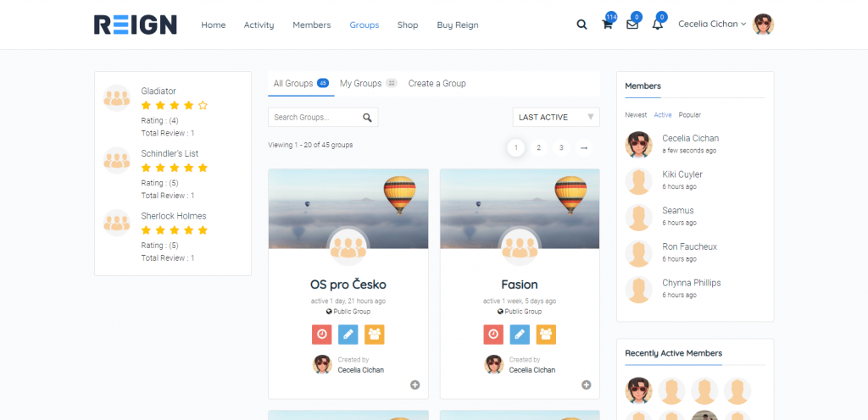
Task: Click Seamus's avatar in Members widget
Action: (x=639, y=217)
